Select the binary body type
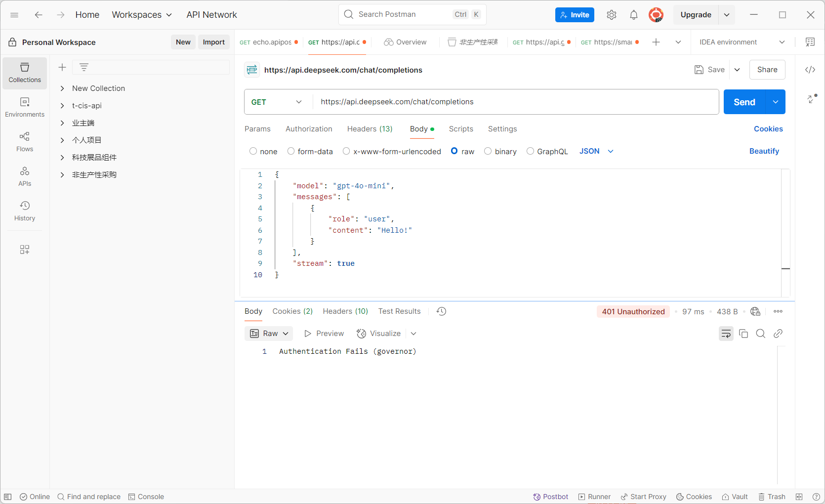The width and height of the screenshot is (825, 504). [488, 151]
